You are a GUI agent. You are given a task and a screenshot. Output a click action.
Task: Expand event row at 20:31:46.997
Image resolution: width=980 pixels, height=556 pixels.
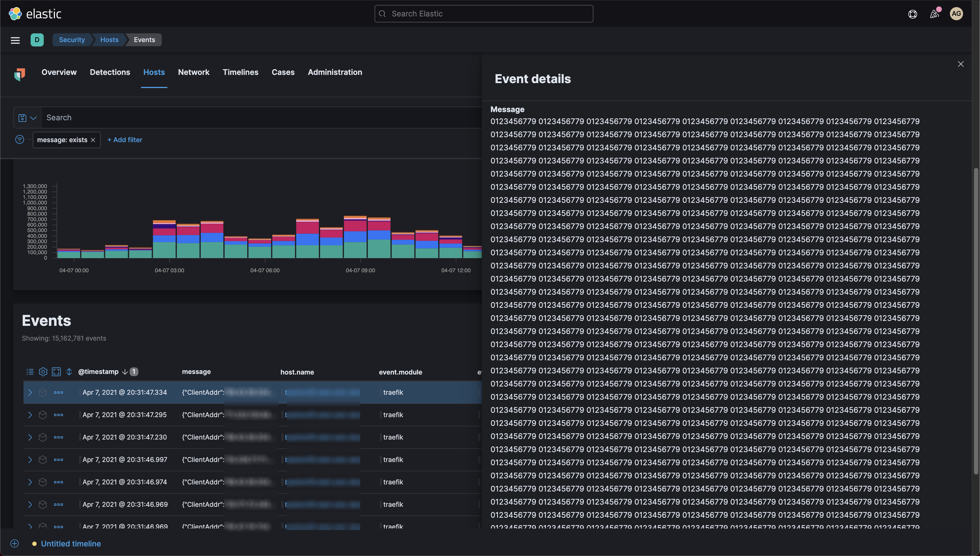point(30,460)
